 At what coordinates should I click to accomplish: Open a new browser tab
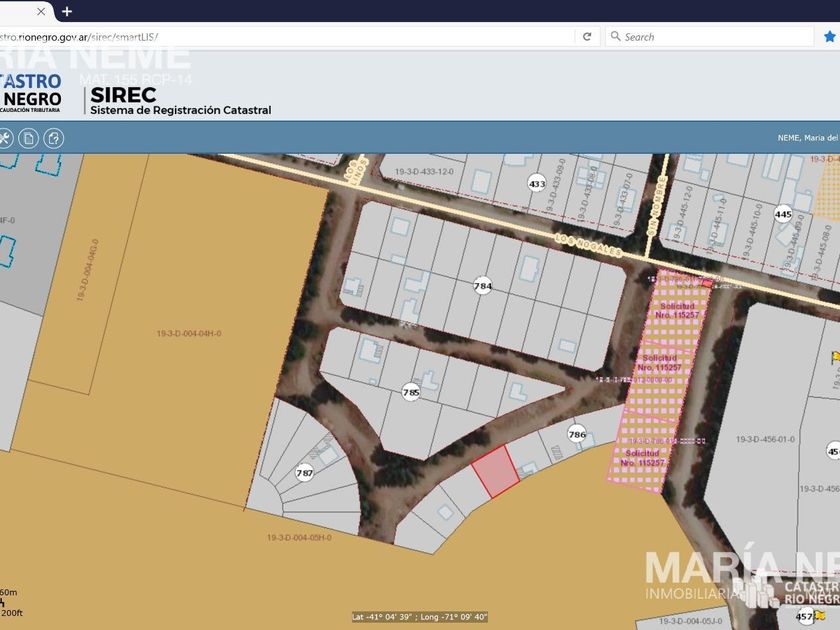tap(67, 11)
